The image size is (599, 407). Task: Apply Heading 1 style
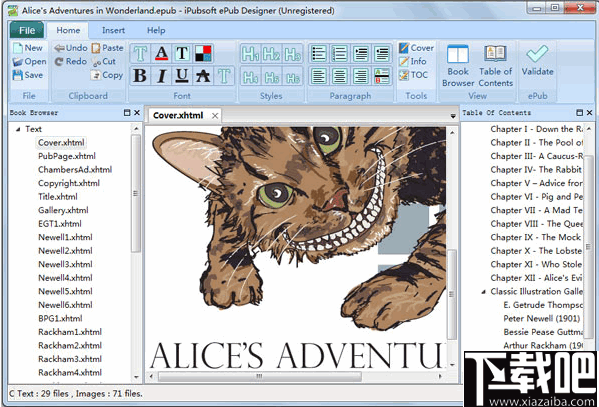(x=250, y=54)
